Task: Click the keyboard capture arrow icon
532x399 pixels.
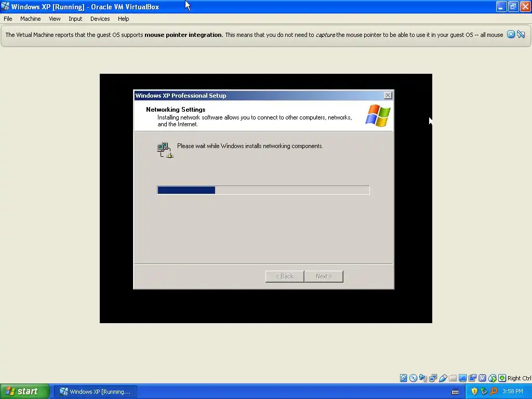Action: (502, 378)
